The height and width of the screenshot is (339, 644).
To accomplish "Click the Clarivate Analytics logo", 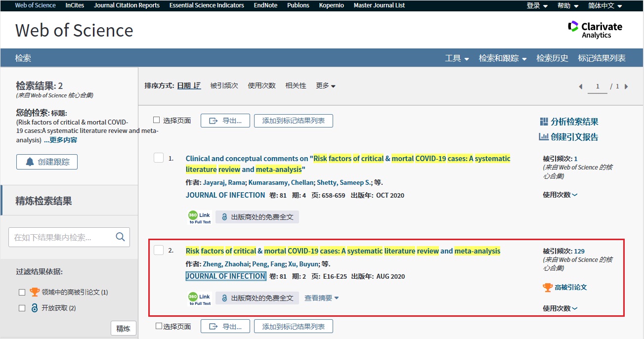I will tap(595, 30).
